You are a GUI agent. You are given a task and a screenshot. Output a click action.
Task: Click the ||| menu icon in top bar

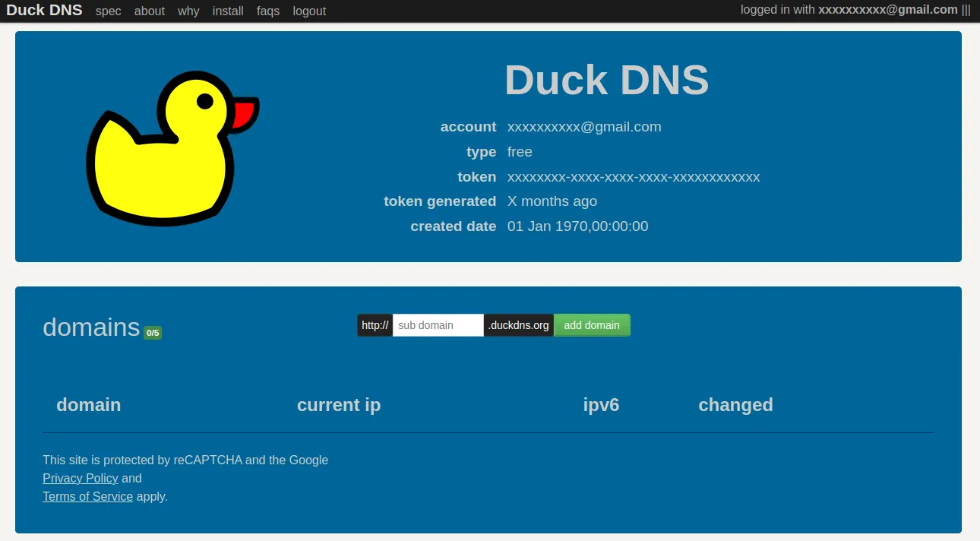tap(966, 10)
